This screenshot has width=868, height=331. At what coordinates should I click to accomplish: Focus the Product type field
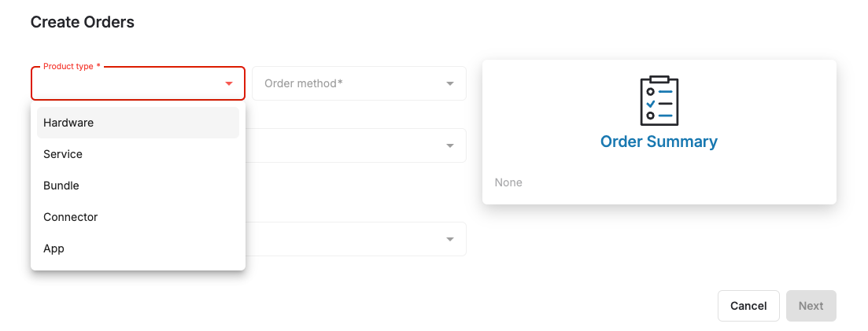[x=138, y=83]
